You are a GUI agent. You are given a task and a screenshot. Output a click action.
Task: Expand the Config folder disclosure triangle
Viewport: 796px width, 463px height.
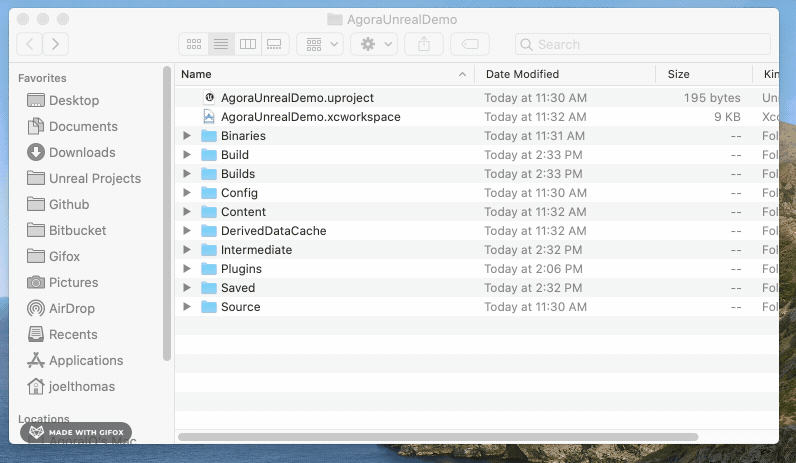(x=187, y=192)
